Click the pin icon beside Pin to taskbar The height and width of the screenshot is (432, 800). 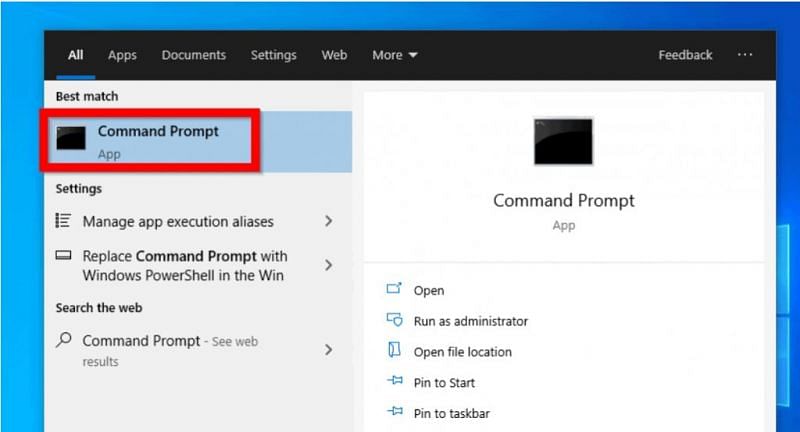(x=395, y=411)
